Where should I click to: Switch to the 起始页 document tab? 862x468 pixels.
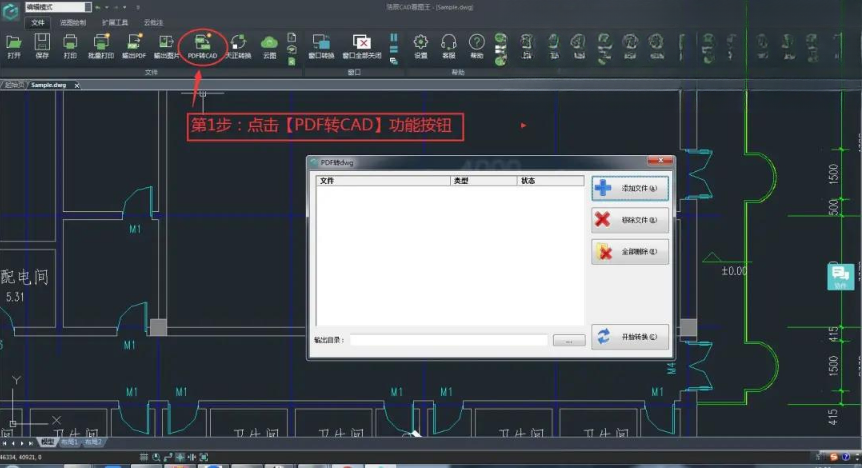14,85
